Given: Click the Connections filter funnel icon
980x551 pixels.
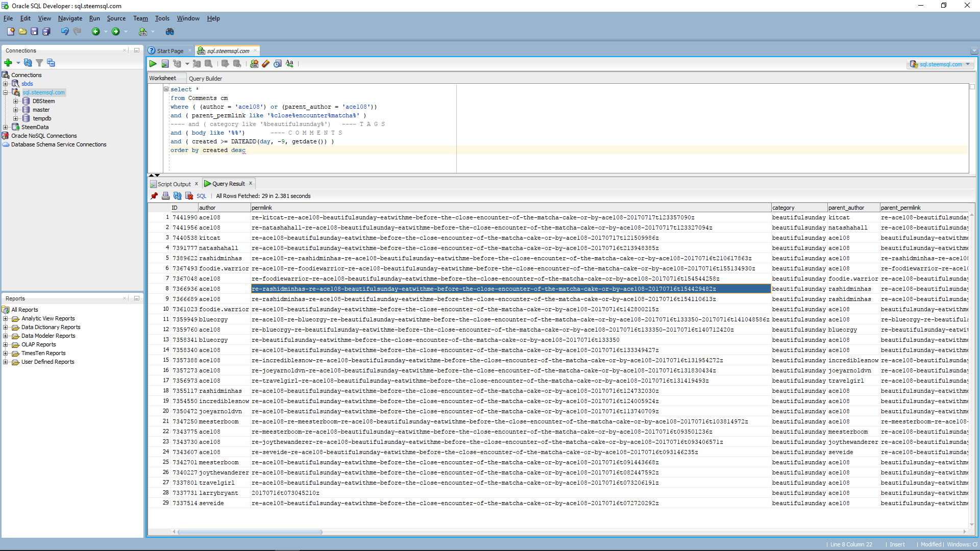Looking at the screenshot, I should (39, 63).
